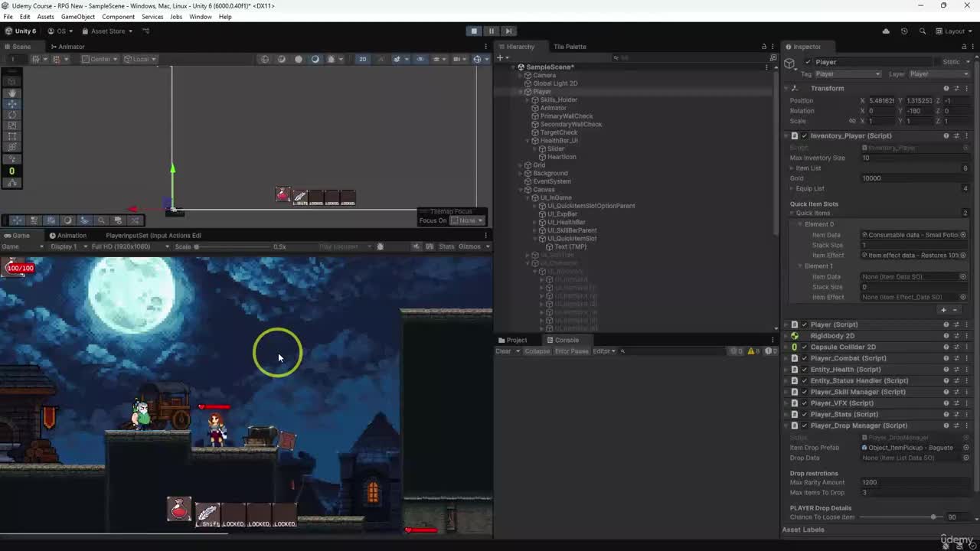Pause the running game
The image size is (980, 551).
pyautogui.click(x=492, y=31)
